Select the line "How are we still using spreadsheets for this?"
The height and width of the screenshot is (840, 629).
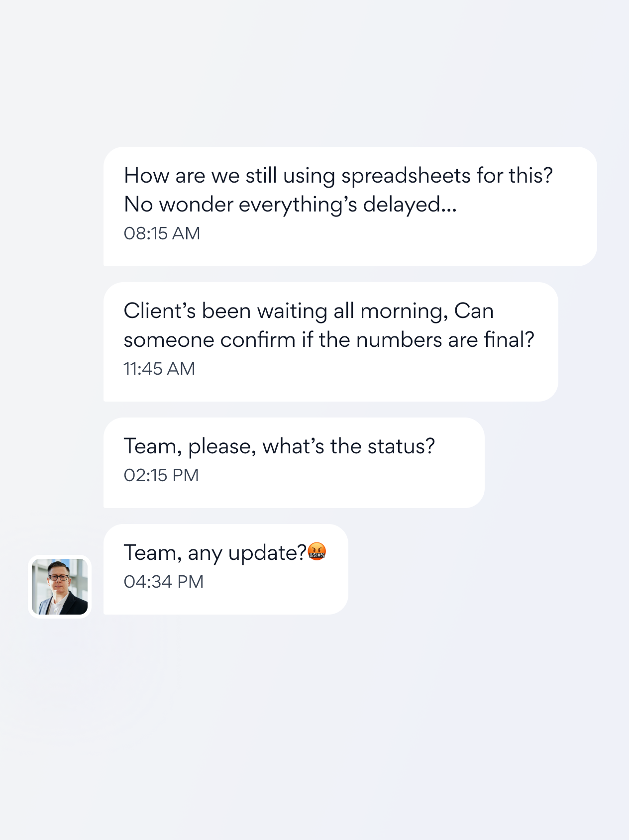pyautogui.click(x=338, y=176)
